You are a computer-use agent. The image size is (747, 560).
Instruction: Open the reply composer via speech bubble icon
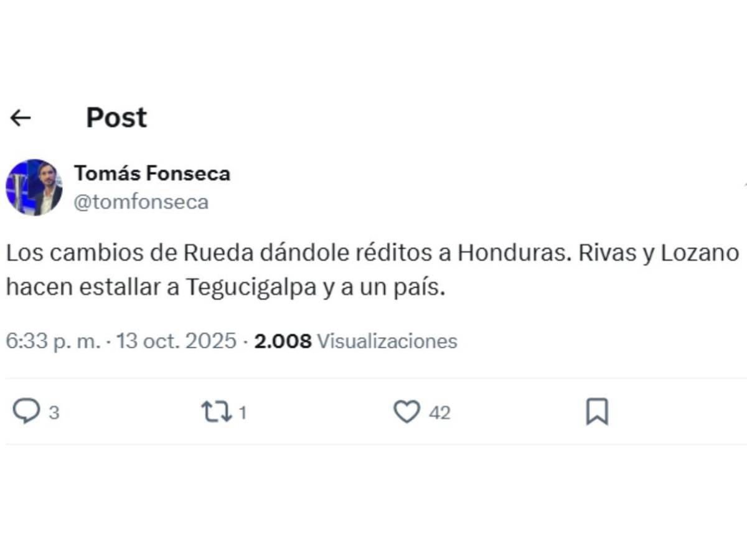[x=27, y=410]
